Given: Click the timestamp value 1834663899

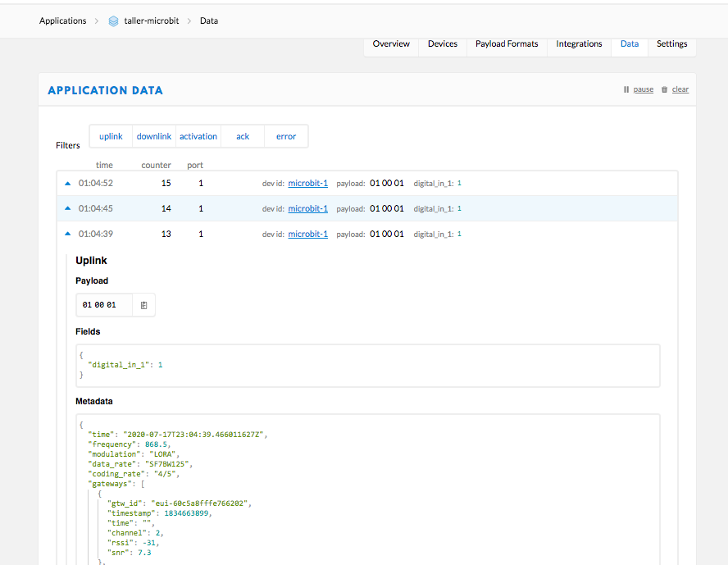Looking at the screenshot, I should coord(186,513).
